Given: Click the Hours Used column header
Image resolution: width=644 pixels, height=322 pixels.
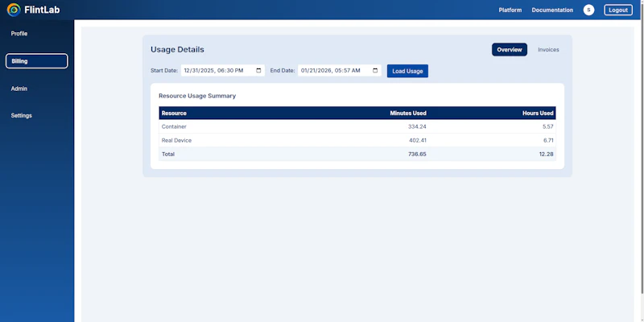Looking at the screenshot, I should [538, 113].
